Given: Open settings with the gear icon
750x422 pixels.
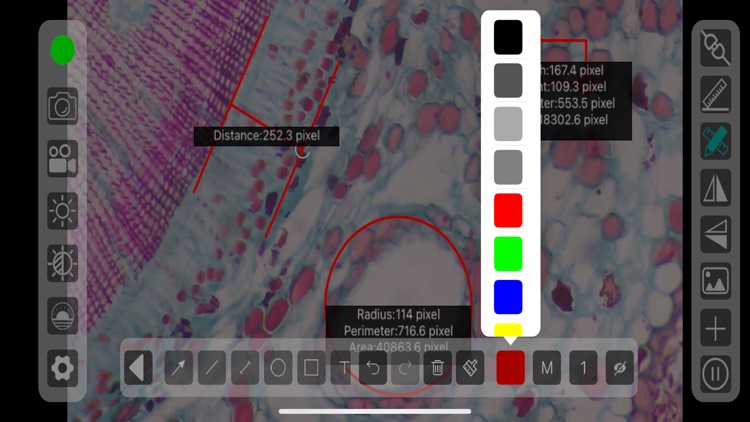Looking at the screenshot, I should 62,368.
